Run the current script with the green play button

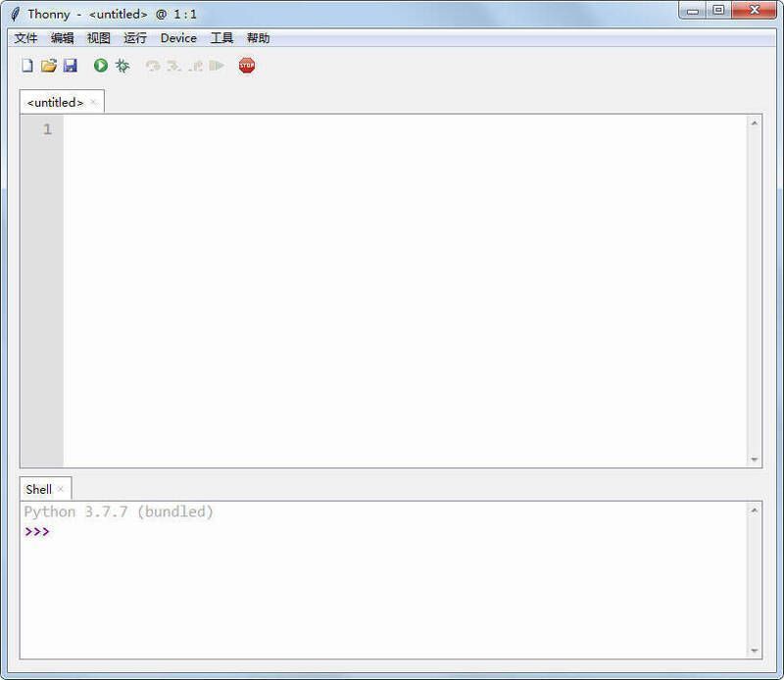101,66
